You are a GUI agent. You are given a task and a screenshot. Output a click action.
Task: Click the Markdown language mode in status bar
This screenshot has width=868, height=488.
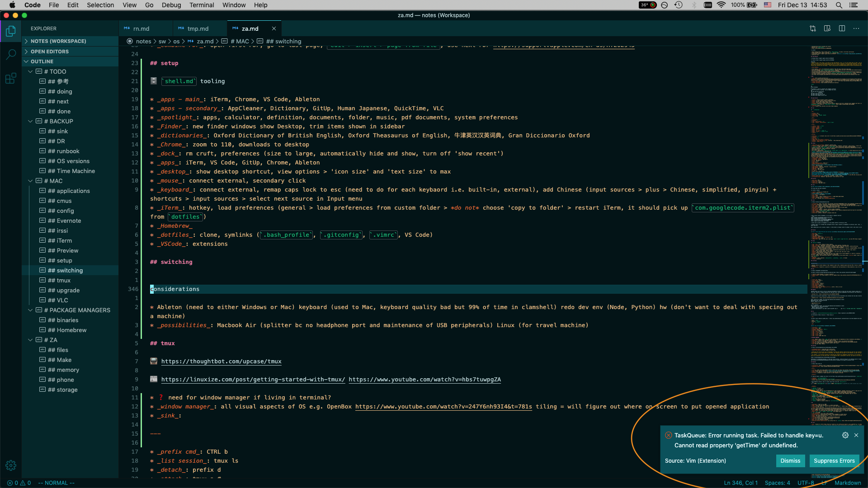click(x=849, y=483)
